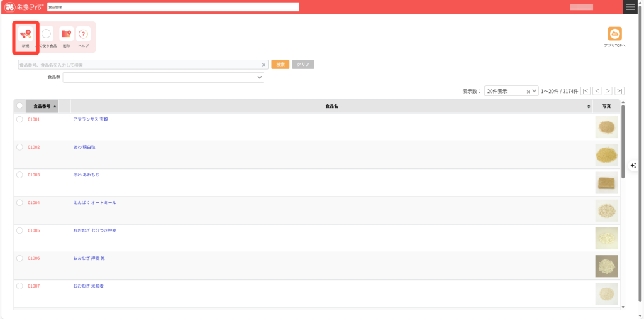The height and width of the screenshot is (319, 644).
Task: Open the 20件表示 display count dropdown
Action: [x=535, y=91]
